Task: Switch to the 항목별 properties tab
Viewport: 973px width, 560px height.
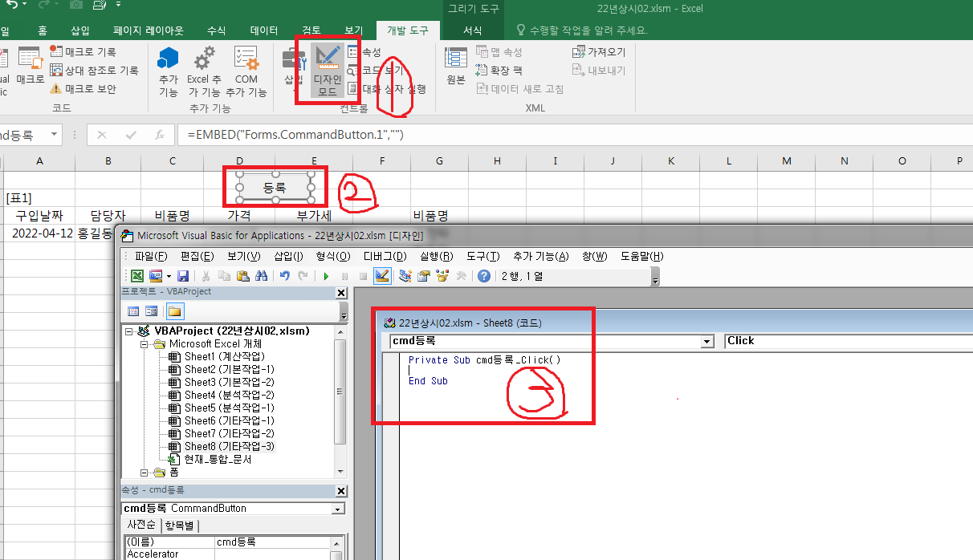Action: click(181, 526)
